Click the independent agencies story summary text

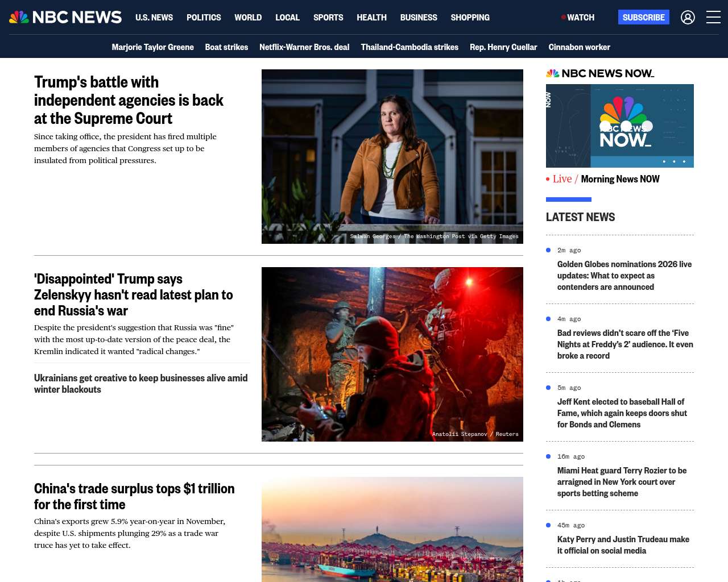point(125,148)
